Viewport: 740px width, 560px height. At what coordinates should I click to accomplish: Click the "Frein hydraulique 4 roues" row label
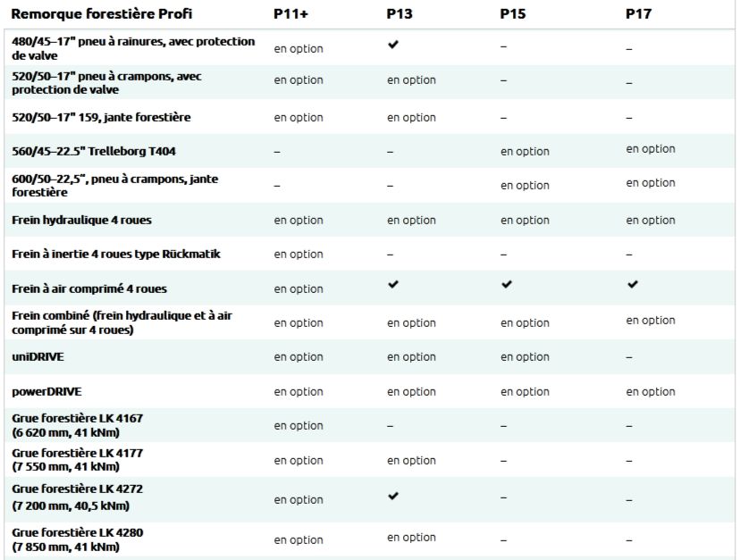click(x=76, y=220)
